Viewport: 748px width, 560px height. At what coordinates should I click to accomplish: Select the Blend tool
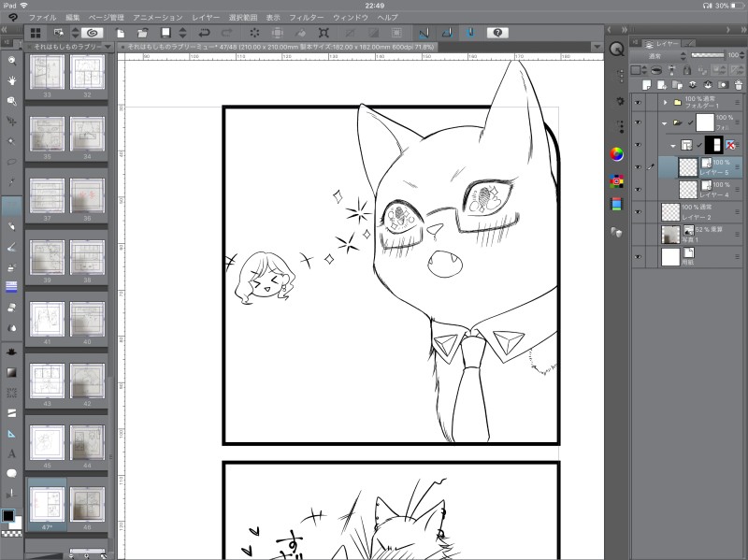(12, 328)
